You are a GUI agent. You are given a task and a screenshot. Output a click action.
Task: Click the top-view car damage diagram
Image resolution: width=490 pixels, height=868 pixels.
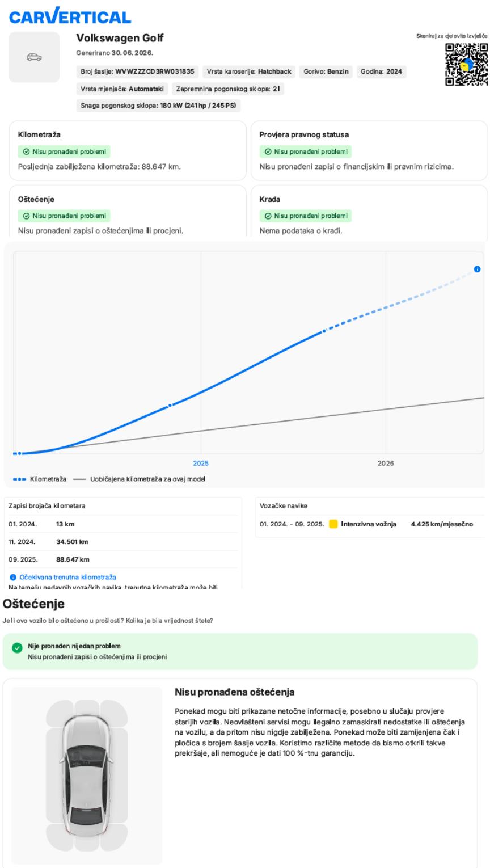(x=87, y=776)
